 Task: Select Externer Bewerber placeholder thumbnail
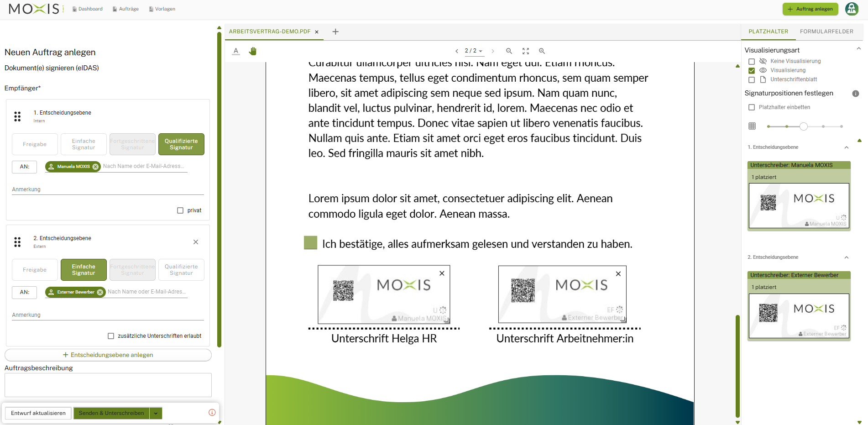(799, 316)
